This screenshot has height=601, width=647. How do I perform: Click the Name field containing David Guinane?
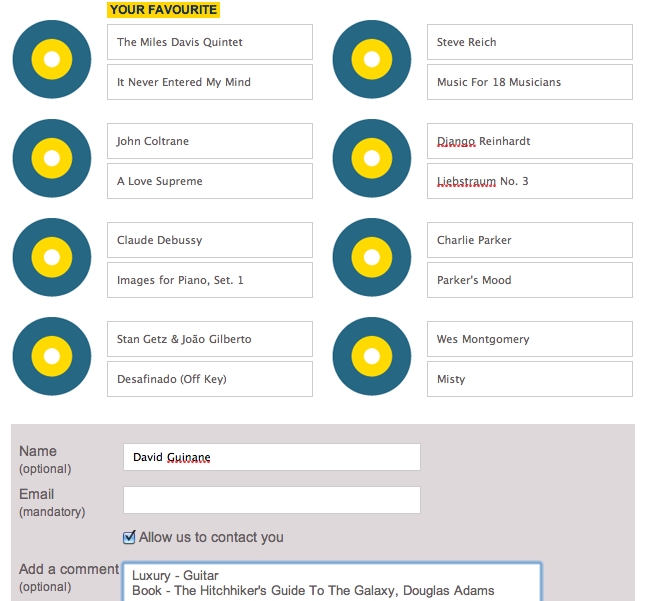[272, 457]
